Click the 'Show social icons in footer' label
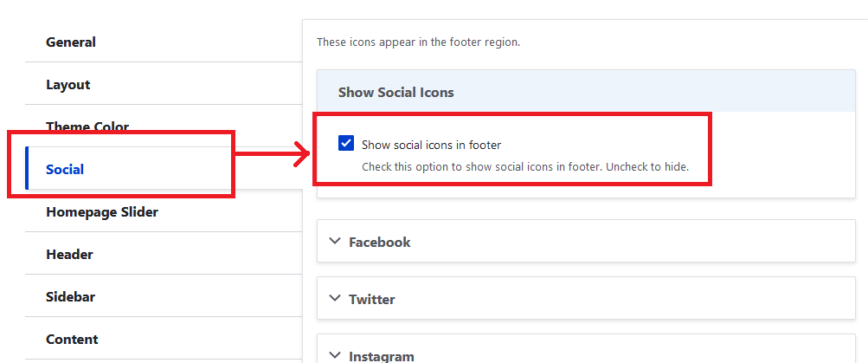Viewport: 868px width, 363px height. pyautogui.click(x=431, y=145)
